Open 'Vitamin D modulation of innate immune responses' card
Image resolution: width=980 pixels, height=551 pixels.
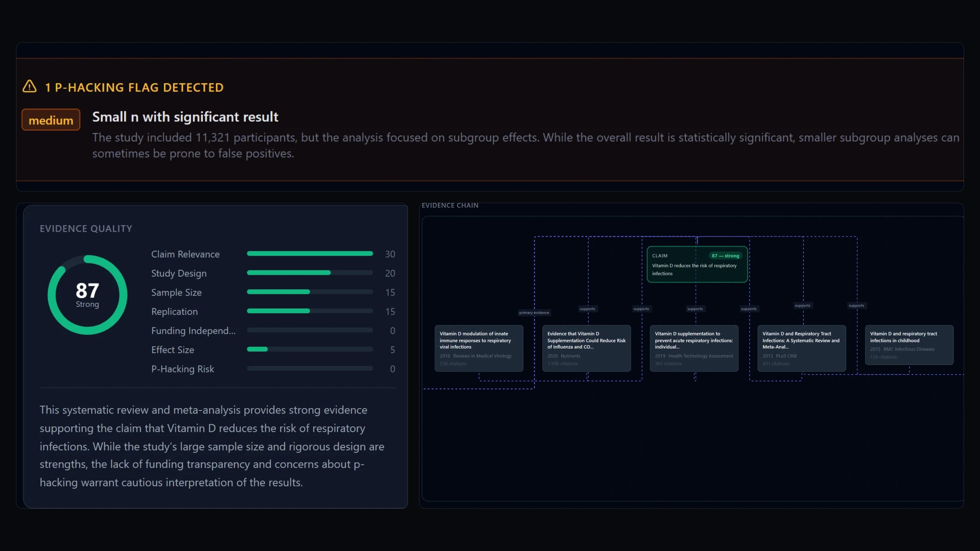coord(479,348)
